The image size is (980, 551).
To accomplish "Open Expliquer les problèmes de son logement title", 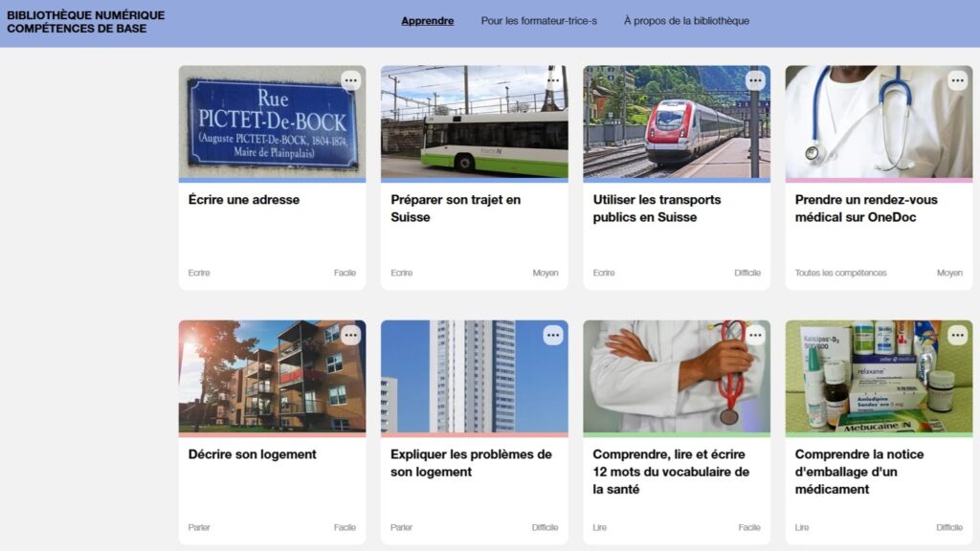I will [471, 464].
